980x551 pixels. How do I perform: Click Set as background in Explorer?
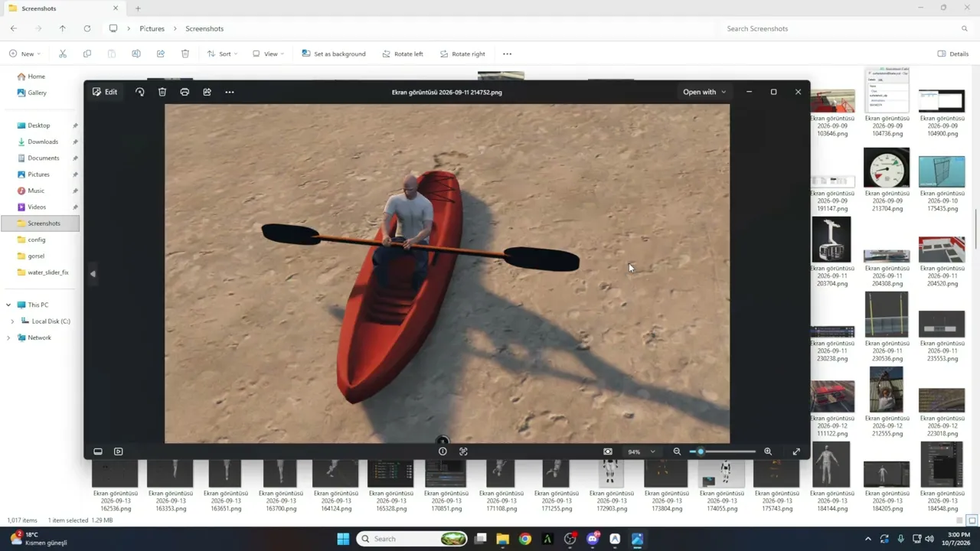(333, 54)
